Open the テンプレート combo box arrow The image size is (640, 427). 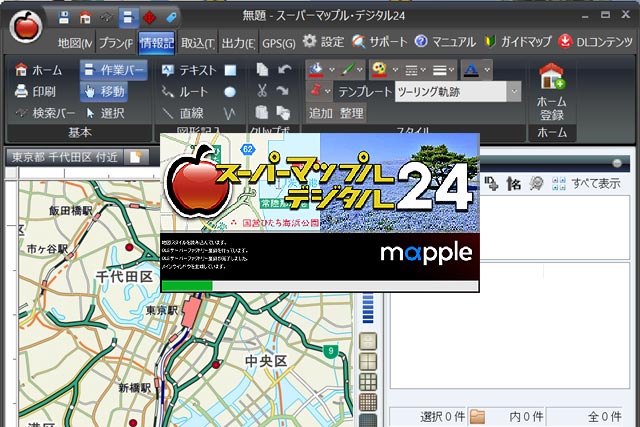pos(514,91)
